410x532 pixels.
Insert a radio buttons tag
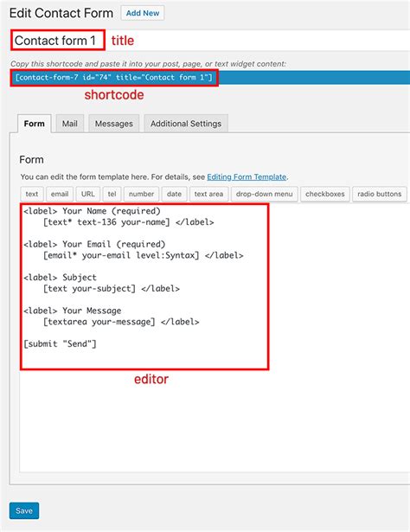380,194
